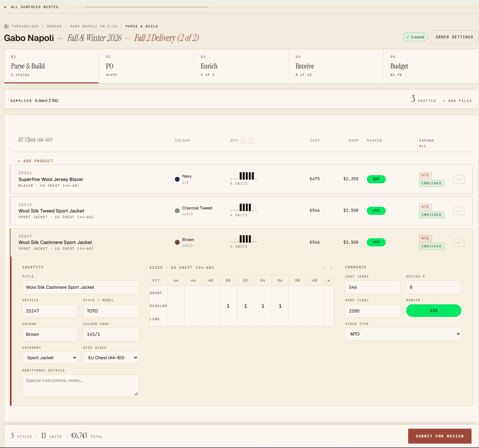479x448 pixels.
Task: Click the Charcoal Tweed colour swatch
Action: click(177, 211)
